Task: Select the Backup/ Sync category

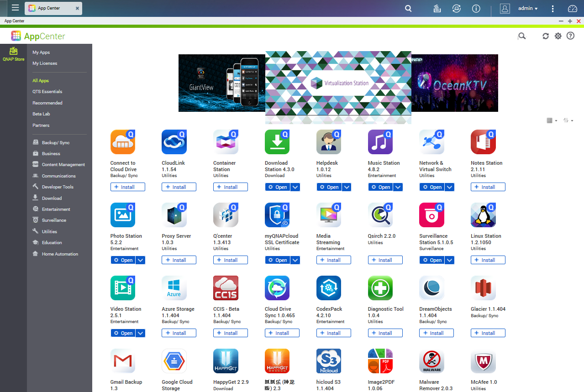Action: [56, 143]
